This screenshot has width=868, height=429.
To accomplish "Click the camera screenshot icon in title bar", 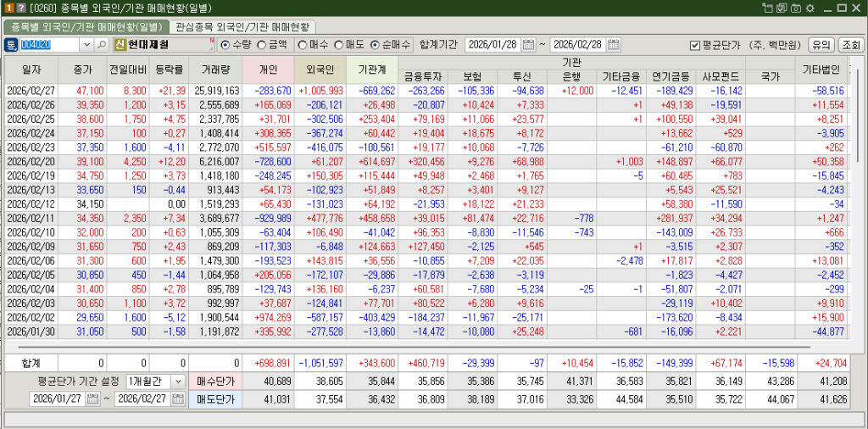I will click(795, 8).
